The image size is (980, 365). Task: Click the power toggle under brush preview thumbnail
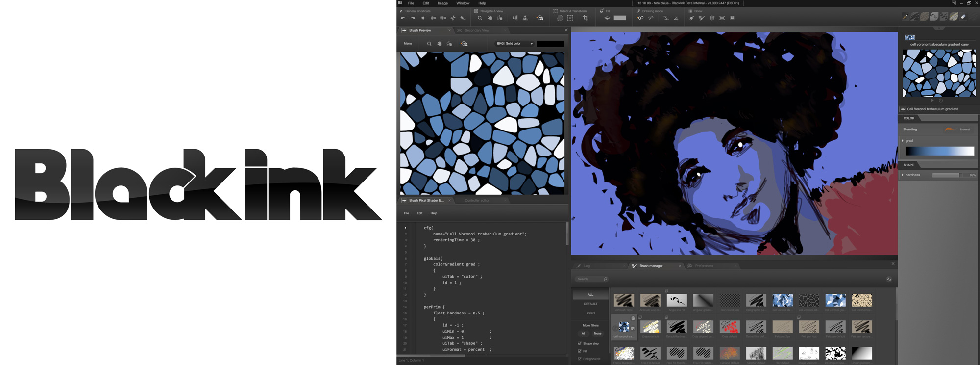tap(940, 100)
